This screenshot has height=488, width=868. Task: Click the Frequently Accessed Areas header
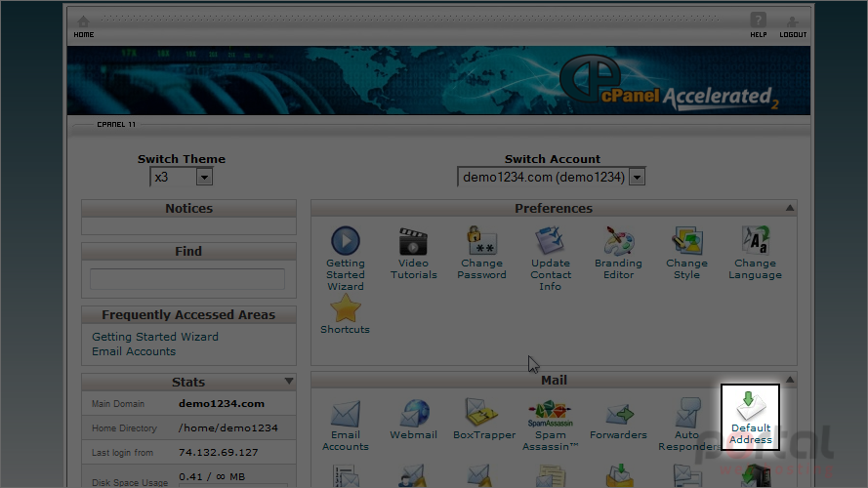188,315
